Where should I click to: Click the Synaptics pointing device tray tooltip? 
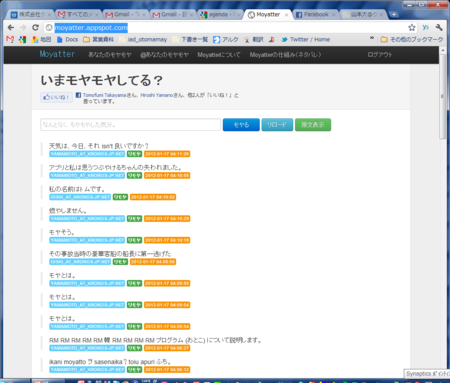pos(427,374)
